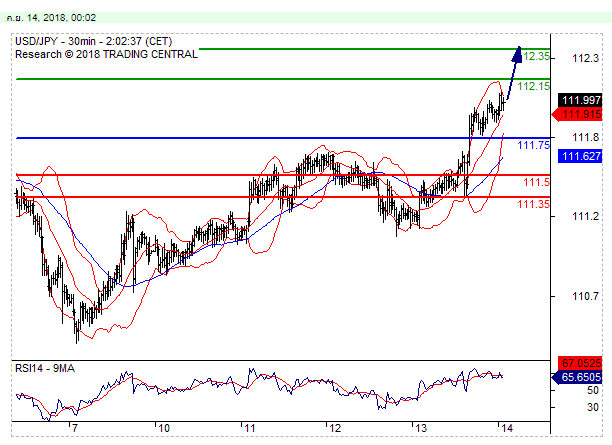Image resolution: width=612 pixels, height=445 pixels.
Task: Click the blue pivot label 111.75
Action: tap(533, 145)
